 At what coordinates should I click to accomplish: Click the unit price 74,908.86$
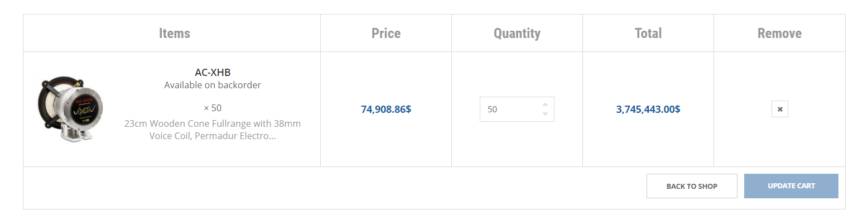pos(386,109)
